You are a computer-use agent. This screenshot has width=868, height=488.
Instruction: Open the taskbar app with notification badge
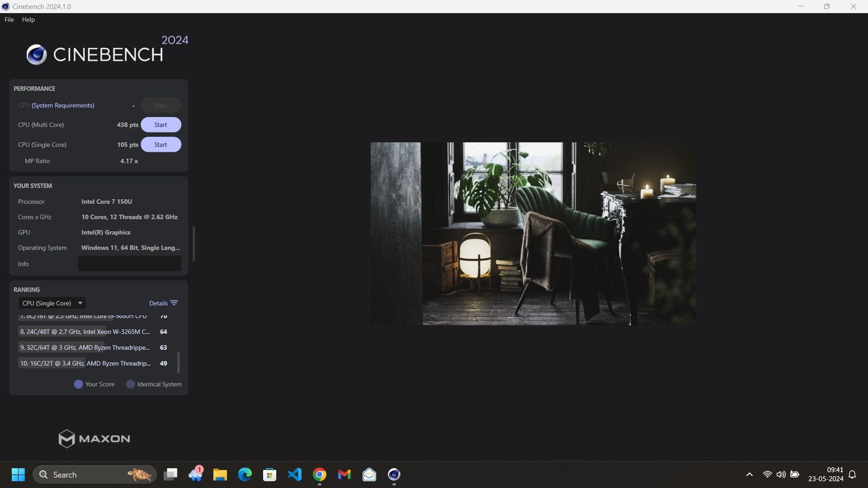click(x=196, y=474)
